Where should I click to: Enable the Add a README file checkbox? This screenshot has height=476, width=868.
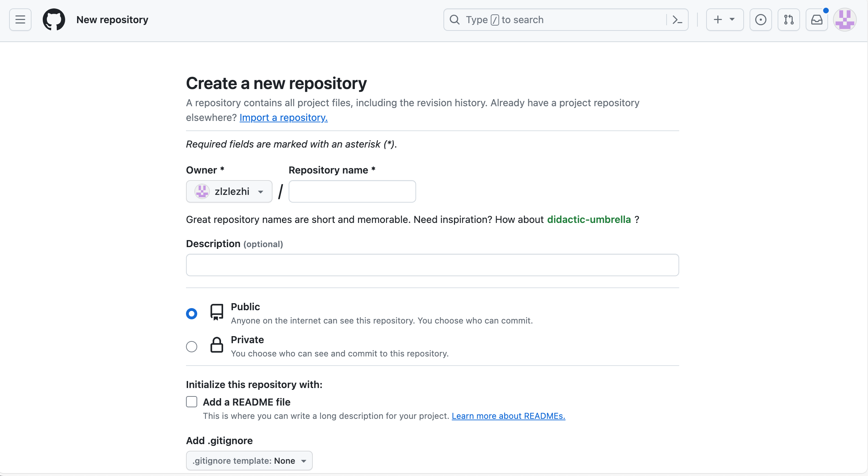point(192,402)
